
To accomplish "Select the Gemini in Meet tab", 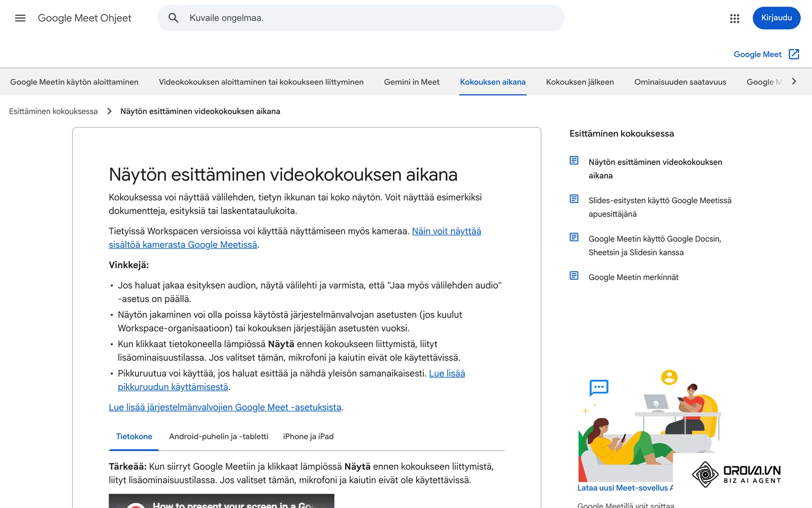I will [412, 82].
